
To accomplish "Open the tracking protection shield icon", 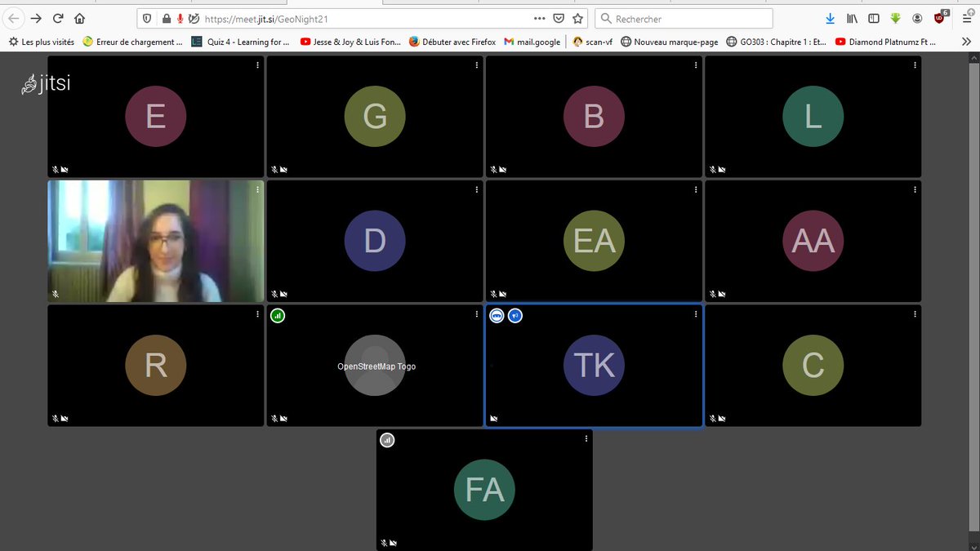I will (147, 18).
